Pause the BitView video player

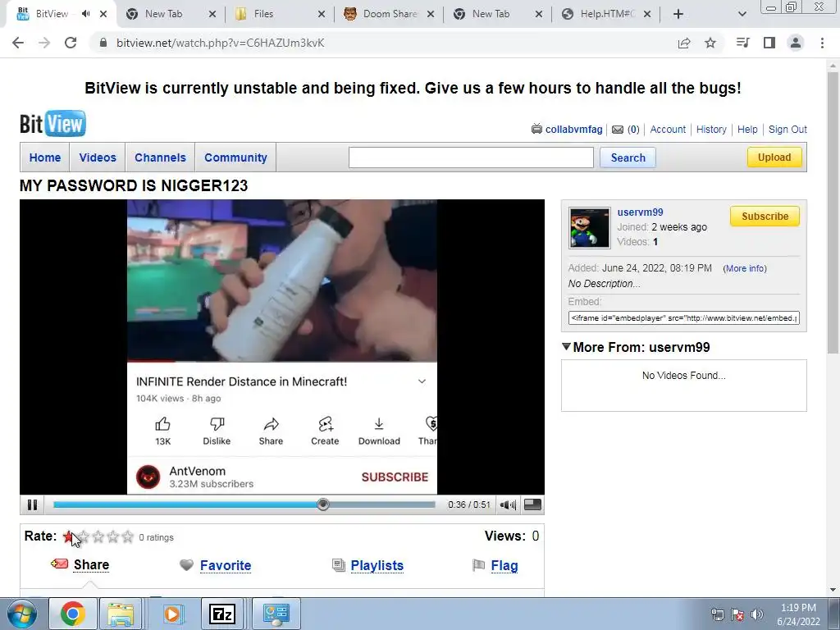[x=32, y=504]
